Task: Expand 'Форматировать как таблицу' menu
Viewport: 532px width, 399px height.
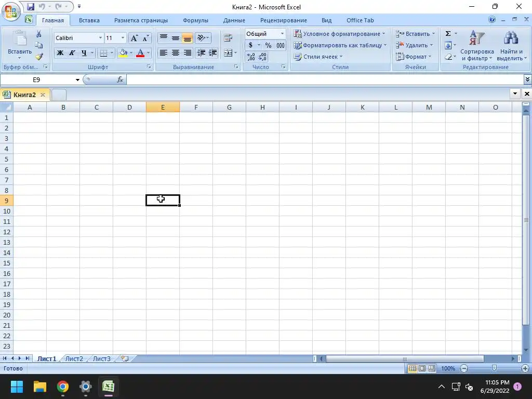Action: coord(340,45)
